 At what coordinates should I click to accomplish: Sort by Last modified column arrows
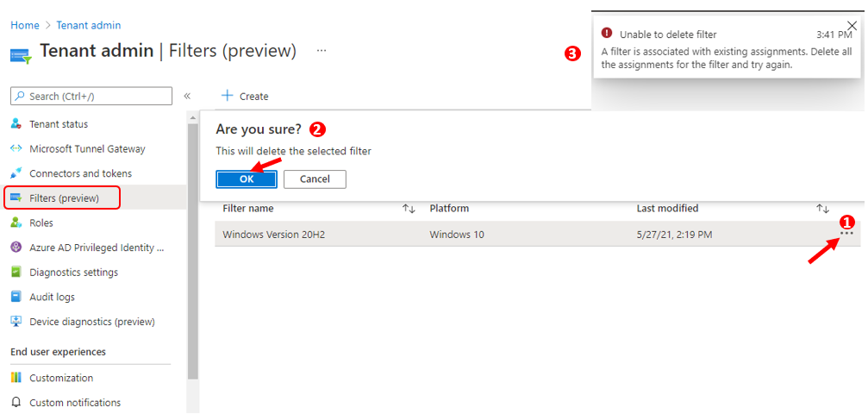pos(823,209)
